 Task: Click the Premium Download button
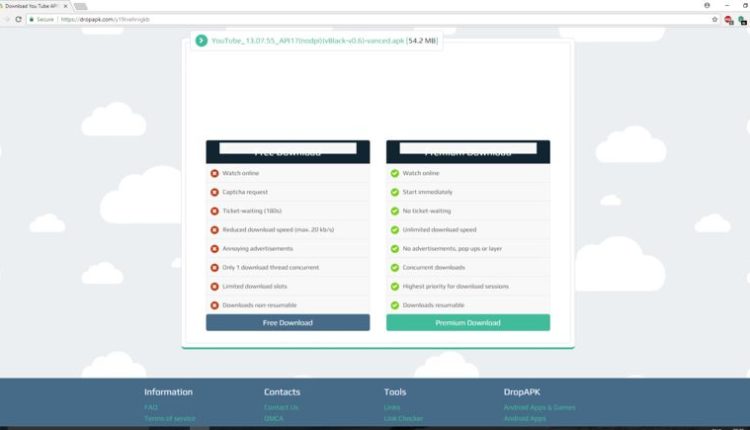click(467, 323)
